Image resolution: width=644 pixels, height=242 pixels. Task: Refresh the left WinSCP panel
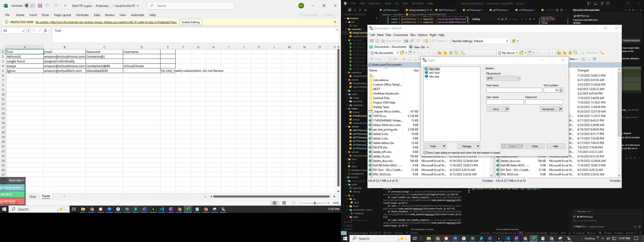456,53
